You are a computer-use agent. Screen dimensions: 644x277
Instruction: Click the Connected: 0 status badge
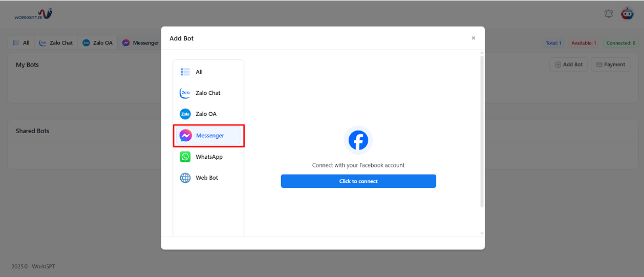(x=620, y=43)
